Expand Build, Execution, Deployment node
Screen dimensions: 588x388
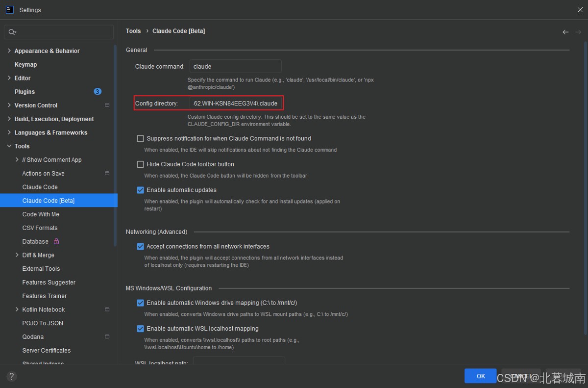(x=9, y=119)
